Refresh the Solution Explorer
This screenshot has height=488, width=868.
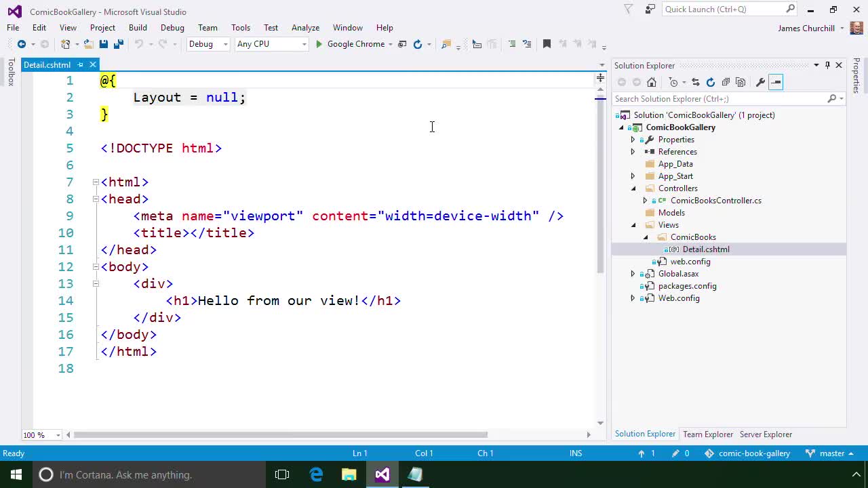pyautogui.click(x=711, y=83)
